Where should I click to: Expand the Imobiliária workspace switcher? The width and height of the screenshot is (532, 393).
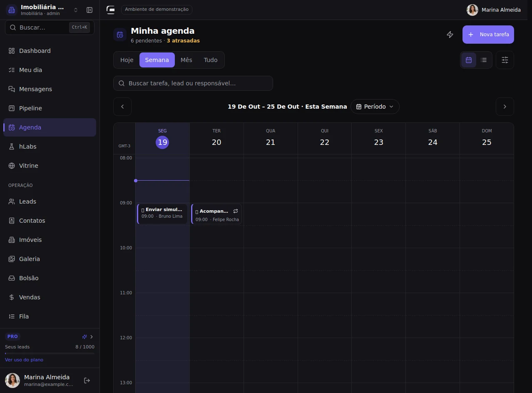[x=76, y=10]
